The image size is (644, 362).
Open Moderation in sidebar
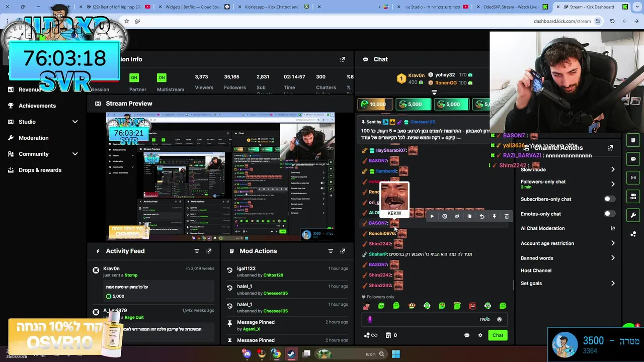tap(34, 138)
